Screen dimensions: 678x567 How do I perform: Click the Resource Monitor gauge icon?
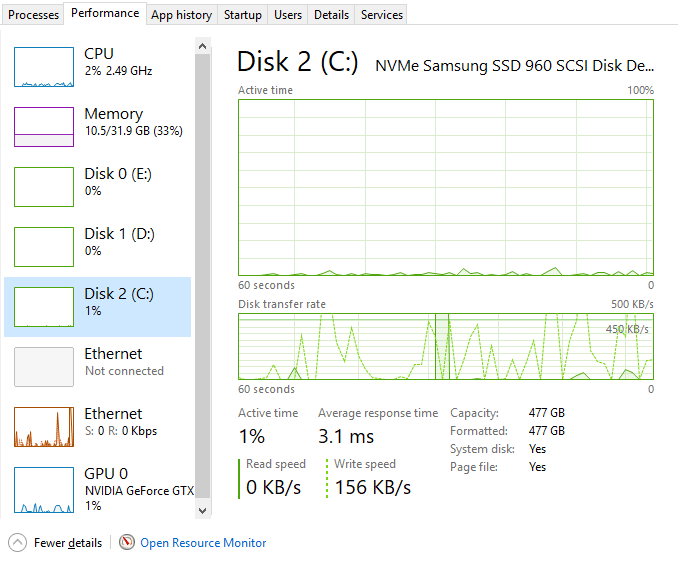[127, 543]
